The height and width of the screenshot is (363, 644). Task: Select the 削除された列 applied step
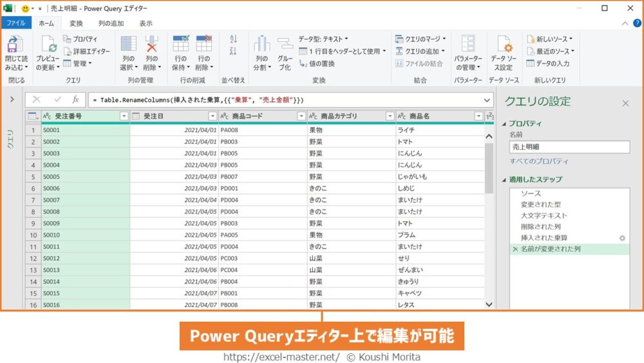click(x=540, y=227)
